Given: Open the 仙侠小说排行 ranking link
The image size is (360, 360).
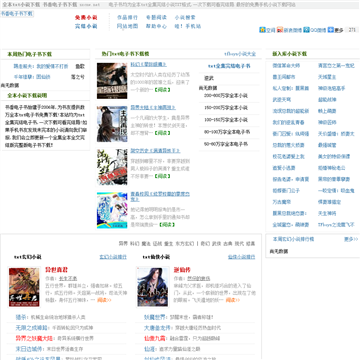Looking at the screenshot, I should click(x=241, y=257).
